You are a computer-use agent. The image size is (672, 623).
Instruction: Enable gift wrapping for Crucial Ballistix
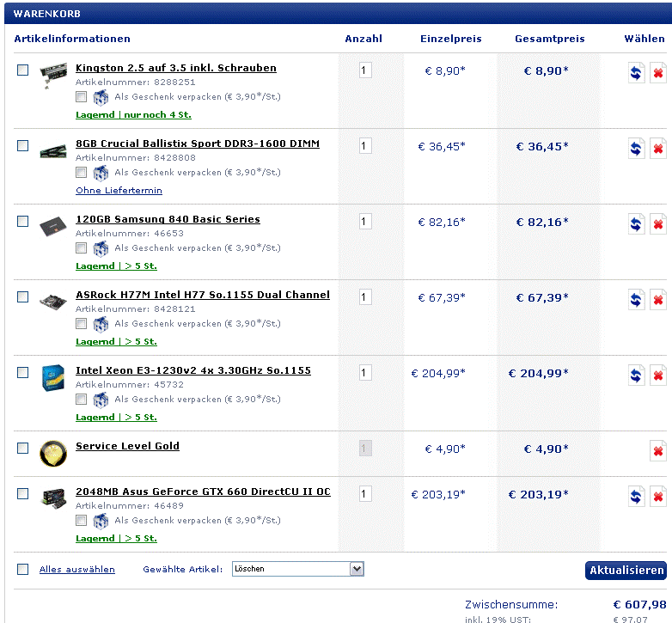point(81,172)
